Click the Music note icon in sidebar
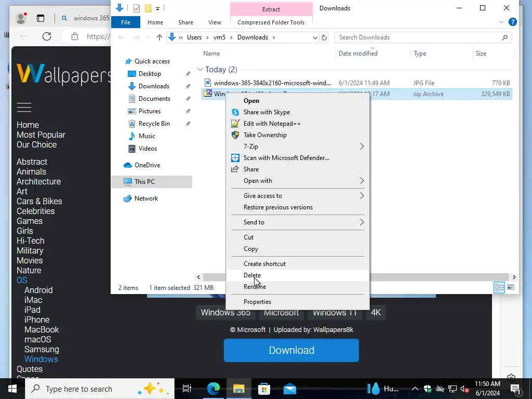Image resolution: width=532 pixels, height=399 pixels. 132,136
